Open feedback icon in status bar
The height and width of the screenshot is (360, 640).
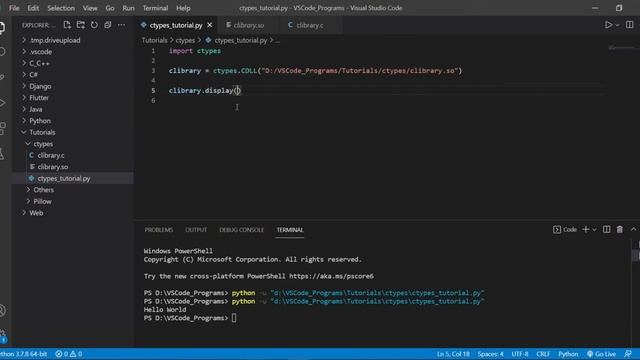point(628,354)
